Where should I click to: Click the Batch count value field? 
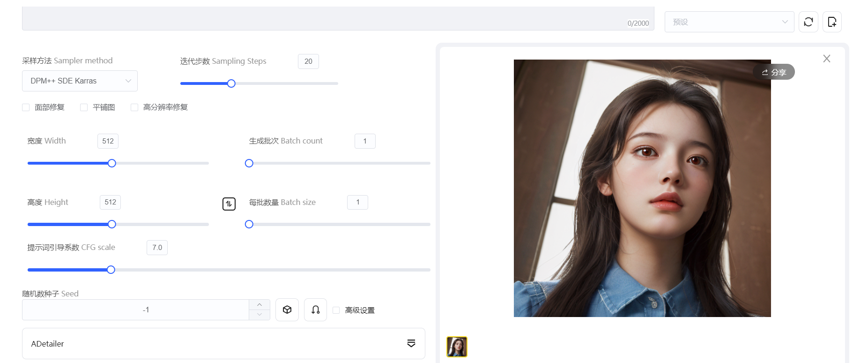tap(365, 141)
